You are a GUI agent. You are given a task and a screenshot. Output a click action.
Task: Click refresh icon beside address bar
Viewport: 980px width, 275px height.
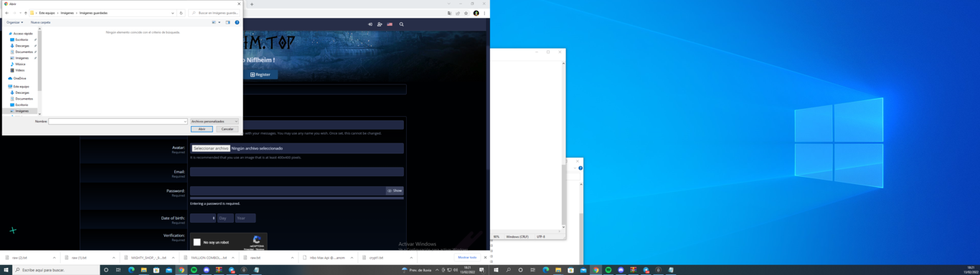(181, 13)
